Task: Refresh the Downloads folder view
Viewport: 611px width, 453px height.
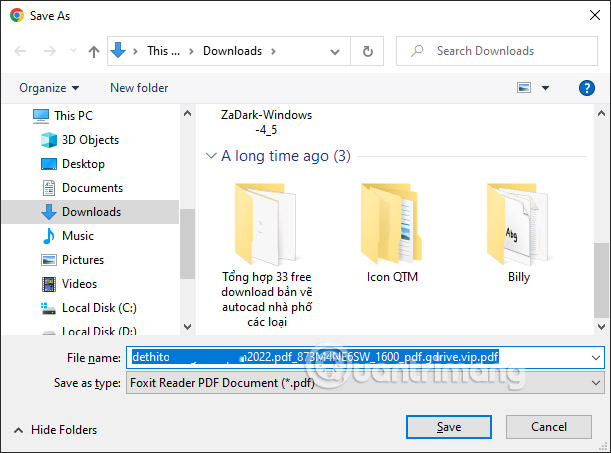Action: click(x=367, y=51)
